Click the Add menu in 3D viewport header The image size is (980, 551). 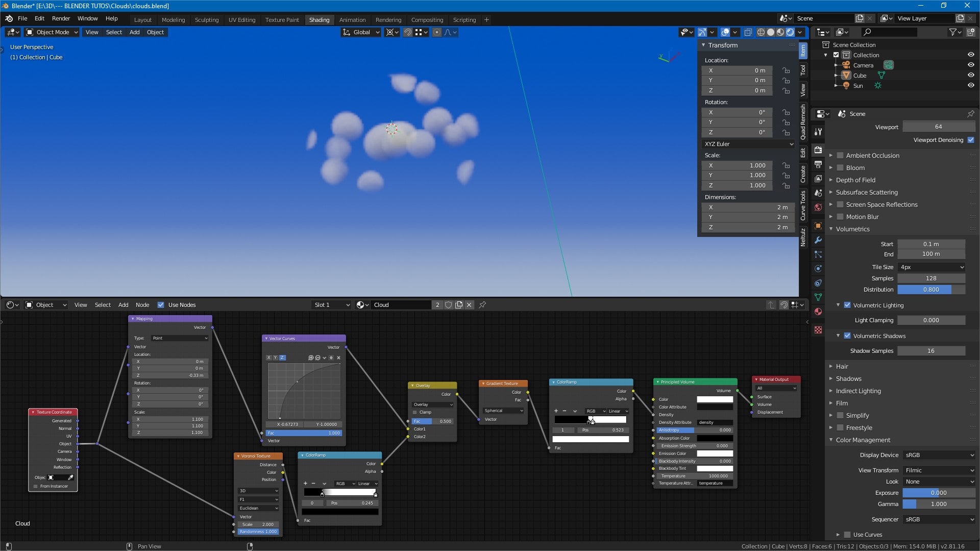tap(134, 32)
